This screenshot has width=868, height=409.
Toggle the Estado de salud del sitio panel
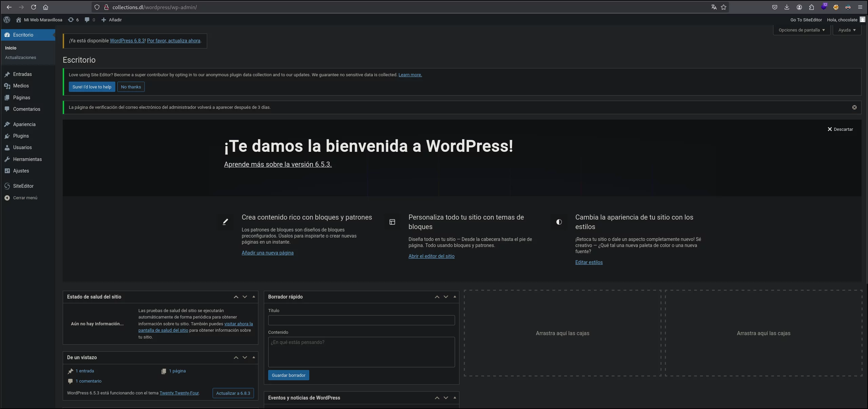pos(254,297)
